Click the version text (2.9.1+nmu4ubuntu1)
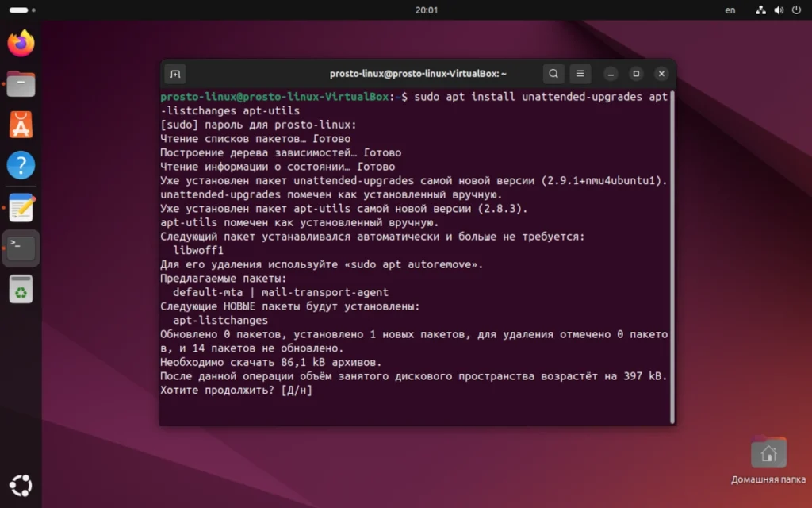The height and width of the screenshot is (508, 812). pos(602,181)
